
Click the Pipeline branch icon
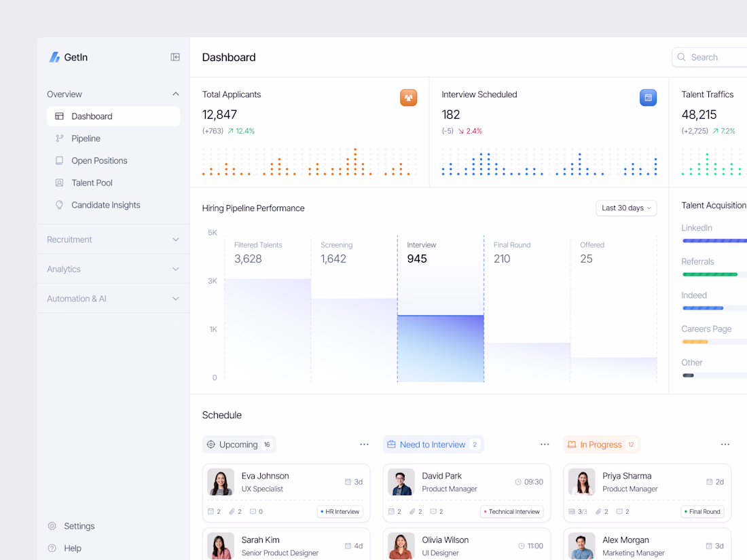(60, 138)
